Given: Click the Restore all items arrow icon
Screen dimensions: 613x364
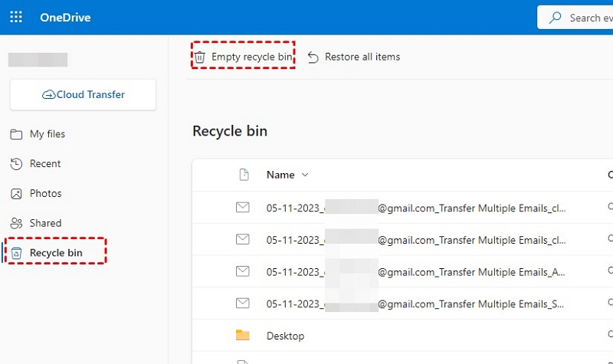Looking at the screenshot, I should coord(313,57).
